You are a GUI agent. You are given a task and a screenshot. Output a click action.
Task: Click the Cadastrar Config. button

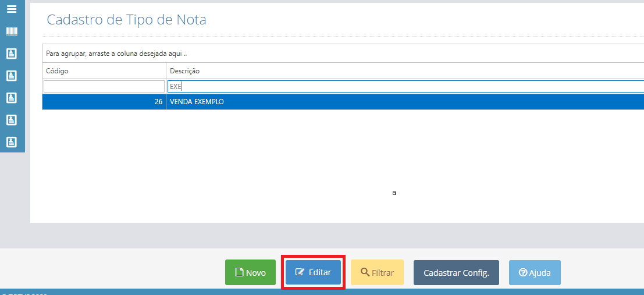coord(456,272)
